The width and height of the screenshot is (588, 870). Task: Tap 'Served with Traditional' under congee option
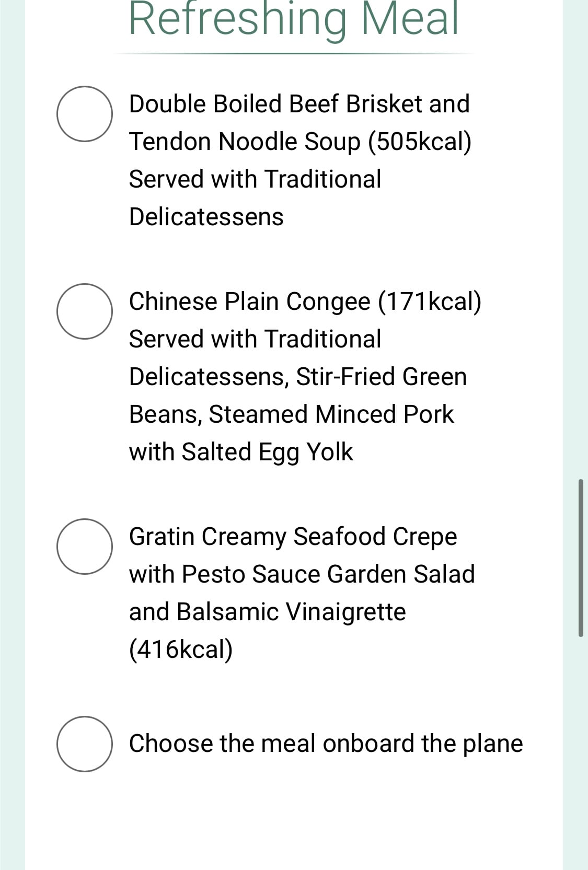(255, 339)
